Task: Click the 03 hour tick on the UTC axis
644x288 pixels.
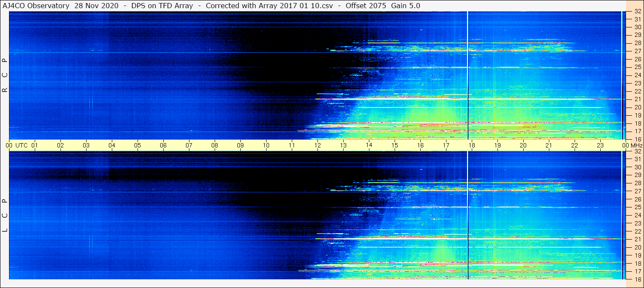Action: (86, 145)
